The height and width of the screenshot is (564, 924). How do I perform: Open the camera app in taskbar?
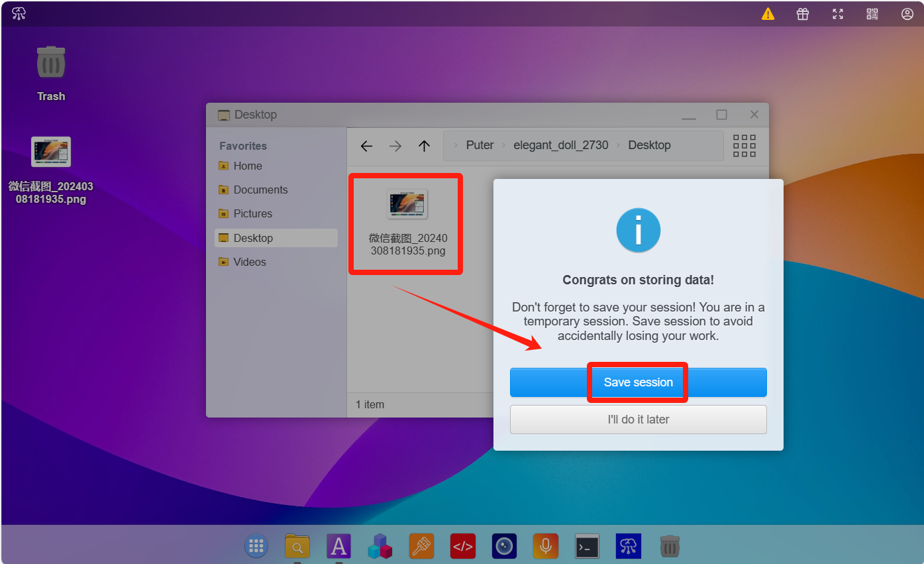[x=504, y=546]
